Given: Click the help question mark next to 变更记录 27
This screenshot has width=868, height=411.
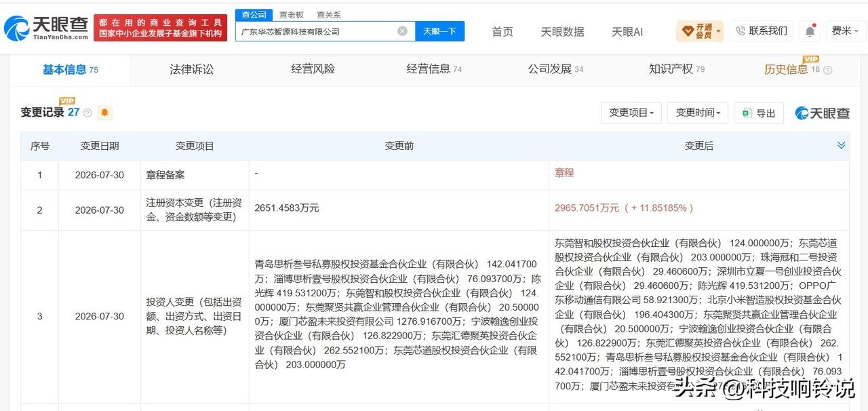Looking at the screenshot, I should tap(87, 113).
